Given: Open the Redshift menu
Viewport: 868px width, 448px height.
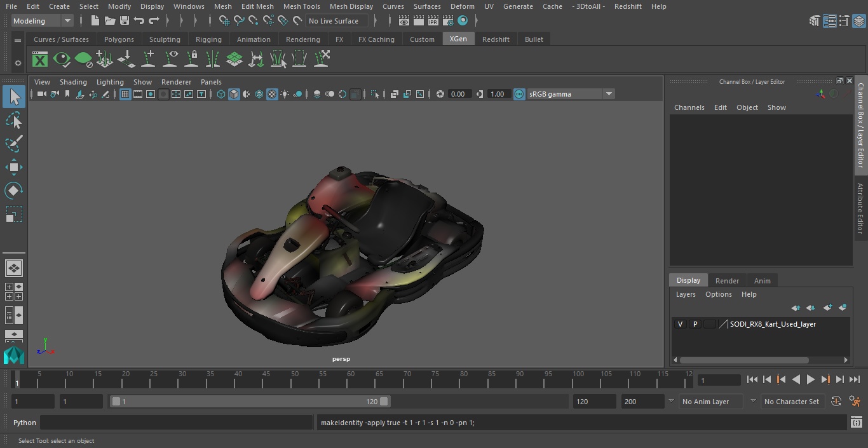Looking at the screenshot, I should pyautogui.click(x=628, y=6).
